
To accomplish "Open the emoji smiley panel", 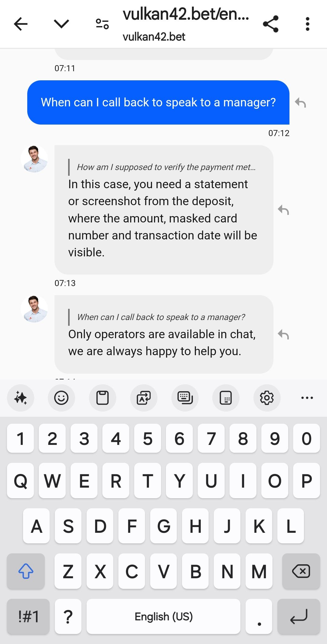I will click(61, 398).
